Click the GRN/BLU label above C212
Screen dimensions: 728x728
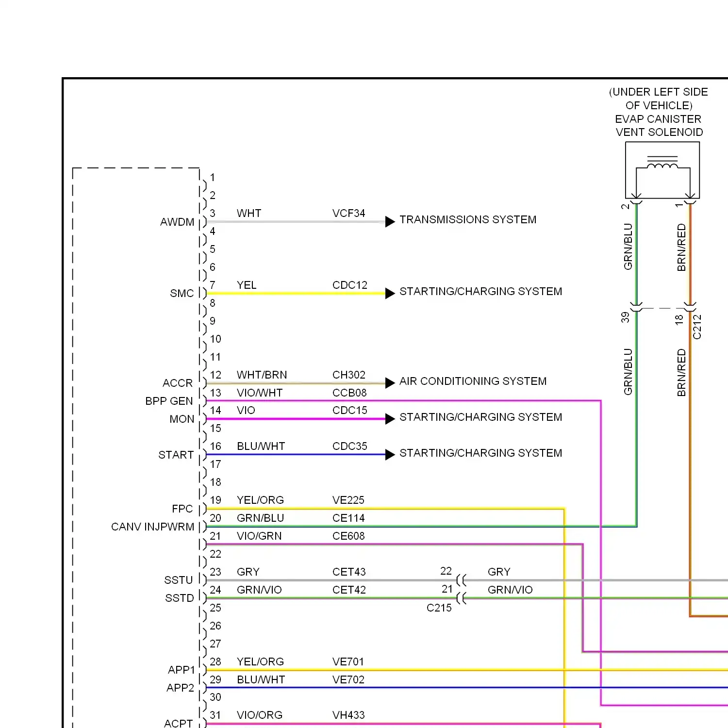tap(629, 247)
